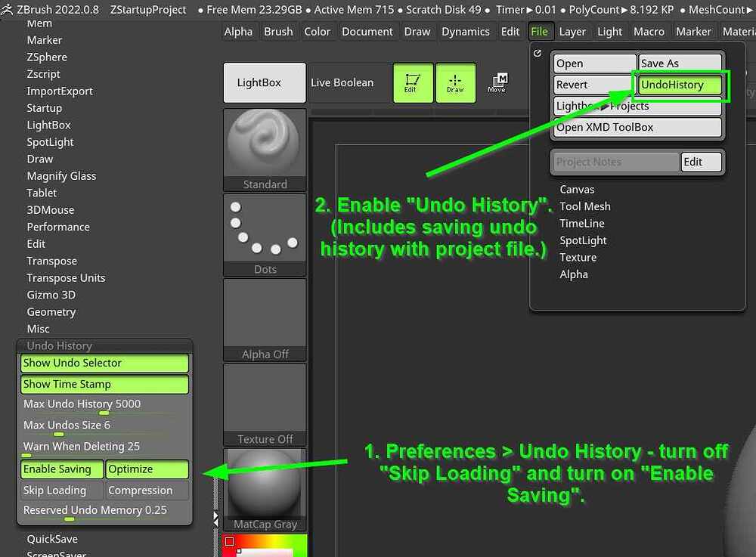Open the Alpha menu
Screen dimensions: 756x557
pyautogui.click(x=238, y=32)
